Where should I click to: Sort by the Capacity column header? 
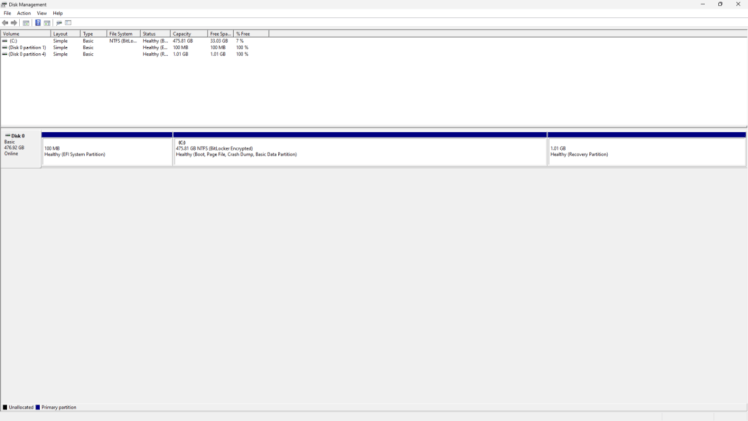pyautogui.click(x=182, y=34)
